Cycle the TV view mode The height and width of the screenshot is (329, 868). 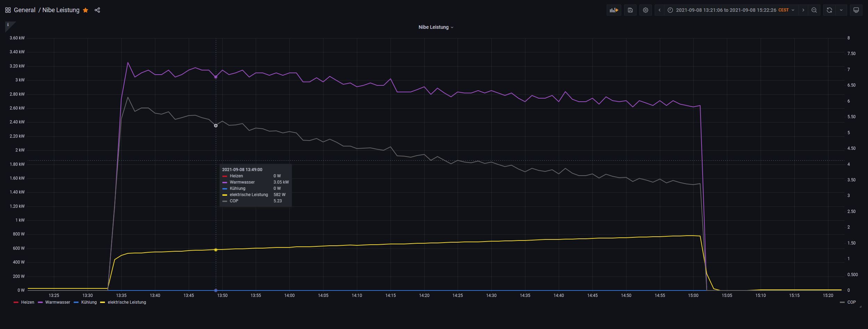pos(856,10)
